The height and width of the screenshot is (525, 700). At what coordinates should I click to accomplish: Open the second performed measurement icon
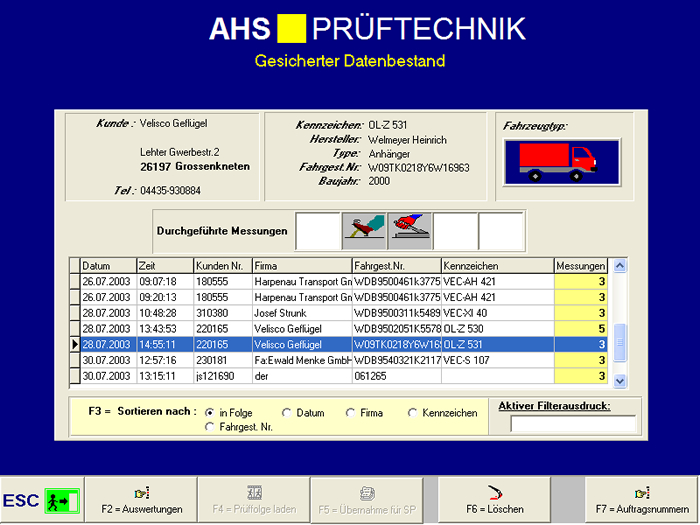click(x=410, y=231)
